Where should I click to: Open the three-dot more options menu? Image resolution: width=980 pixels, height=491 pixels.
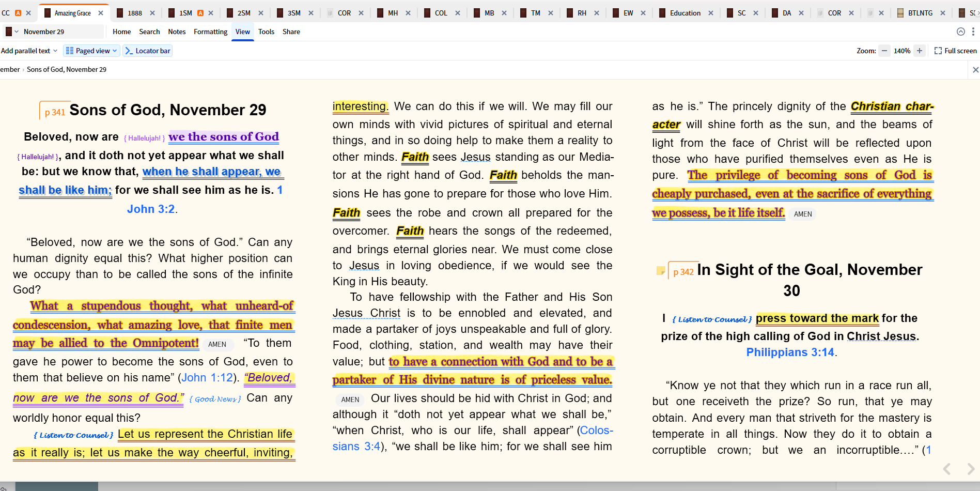pos(973,32)
